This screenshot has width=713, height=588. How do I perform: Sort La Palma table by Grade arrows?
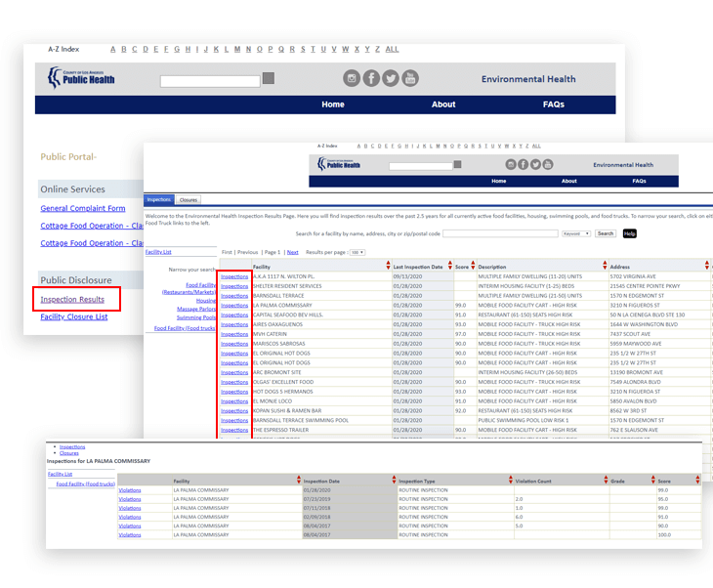click(653, 480)
